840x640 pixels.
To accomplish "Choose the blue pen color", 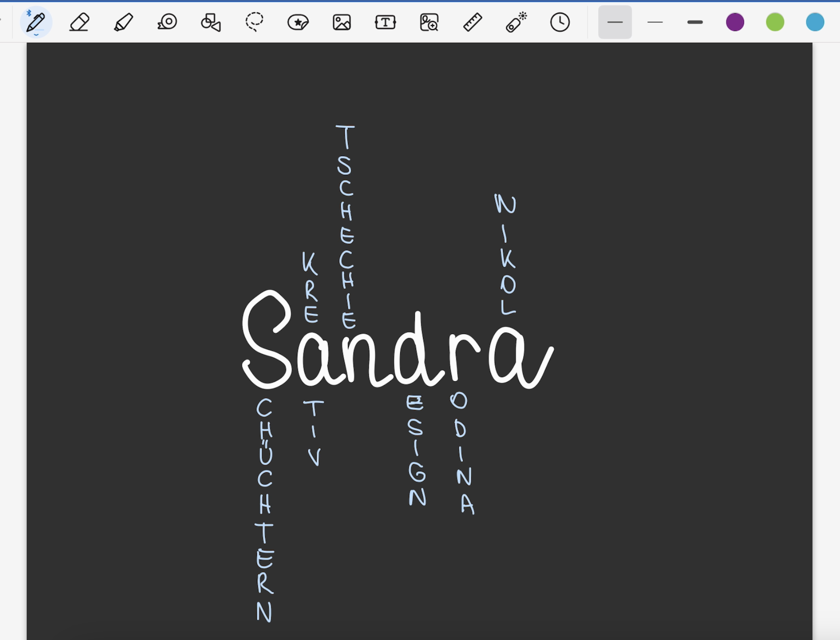I will (815, 22).
